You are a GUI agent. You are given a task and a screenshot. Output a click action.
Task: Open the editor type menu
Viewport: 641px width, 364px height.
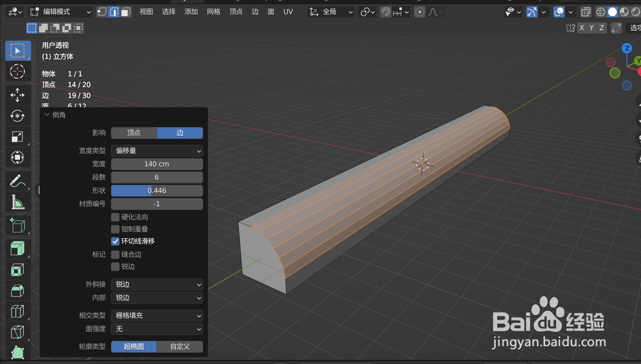pos(15,12)
